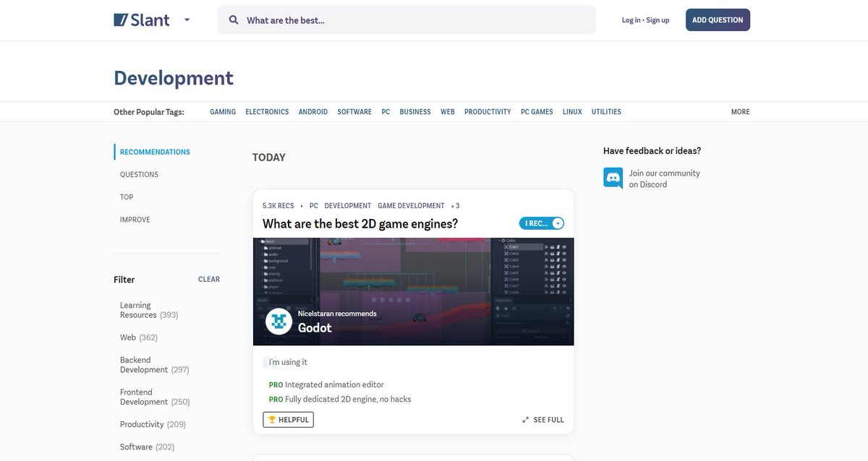
Task: Click the 5.3K RECS count
Action: 278,206
